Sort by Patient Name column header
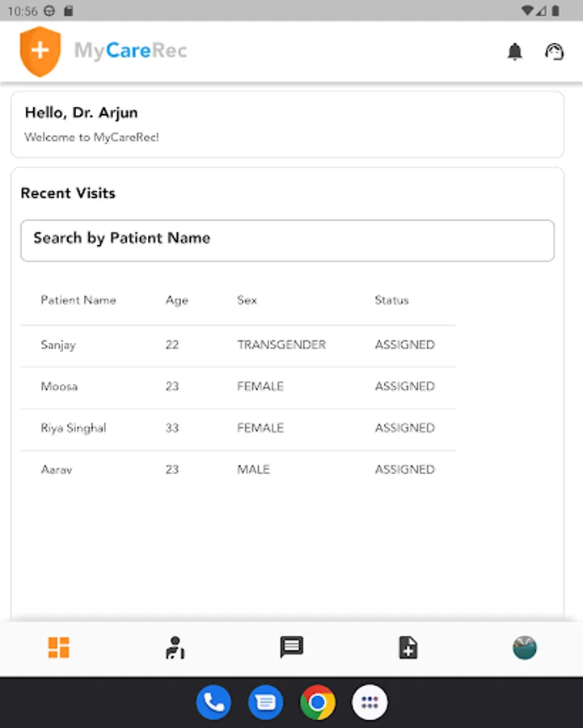The height and width of the screenshot is (728, 583). (x=78, y=300)
